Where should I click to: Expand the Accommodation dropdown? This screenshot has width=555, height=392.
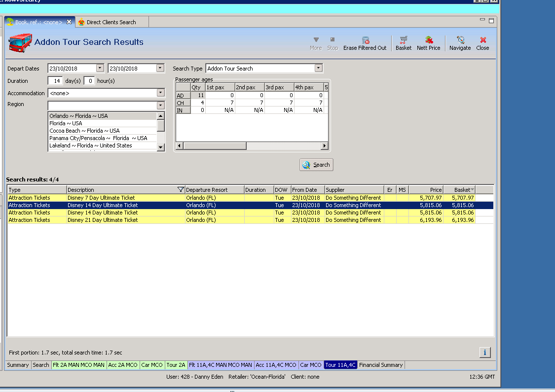pyautogui.click(x=160, y=93)
